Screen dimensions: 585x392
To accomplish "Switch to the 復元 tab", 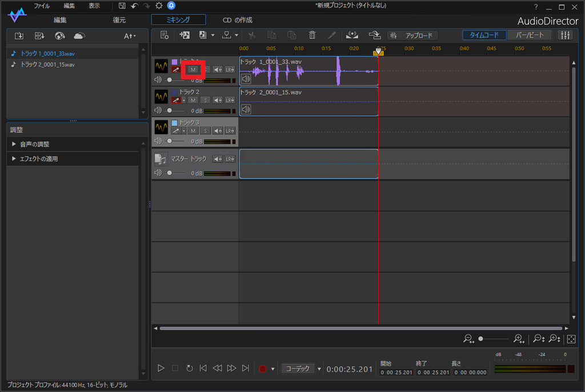I will (x=119, y=20).
